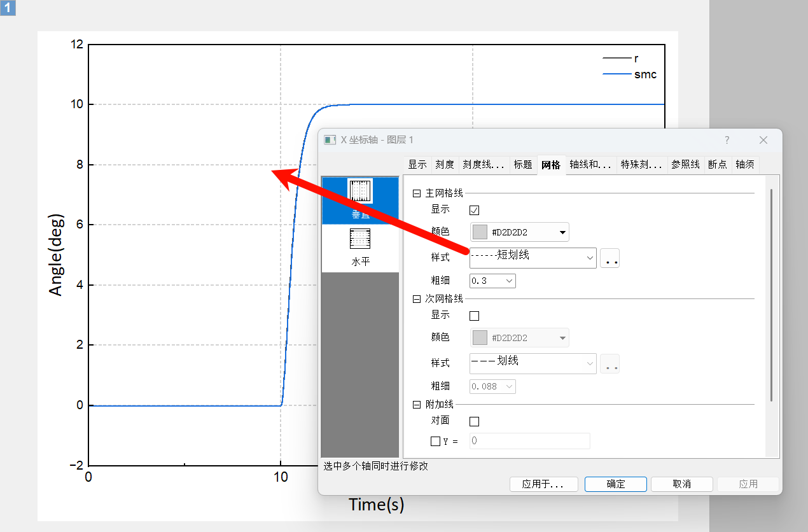The height and width of the screenshot is (532, 808).
Task: Switch to the 刻度 tab
Action: pos(445,164)
